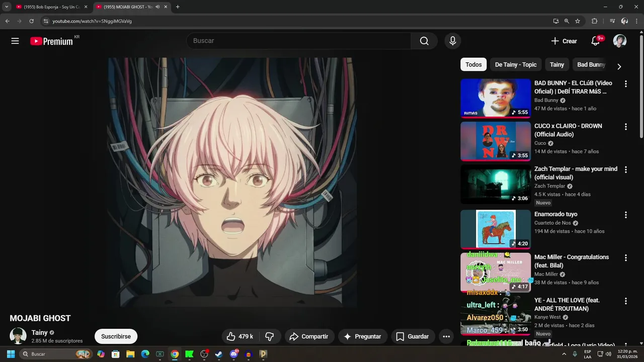Image resolution: width=644 pixels, height=362 pixels.
Task: Click the main video player artwork
Action: (x=232, y=182)
